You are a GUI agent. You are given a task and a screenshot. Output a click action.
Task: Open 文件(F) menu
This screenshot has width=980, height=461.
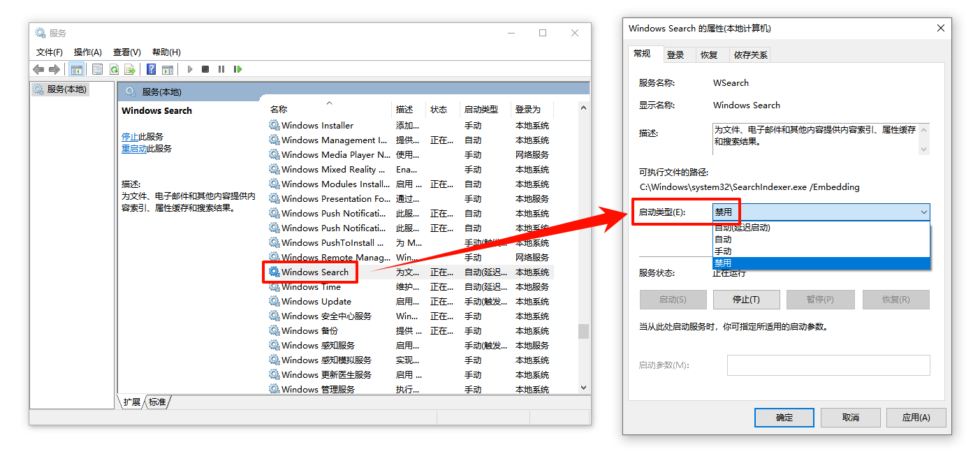point(50,52)
